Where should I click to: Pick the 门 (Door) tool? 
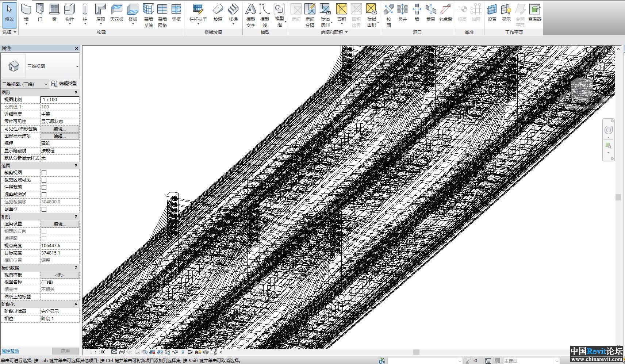click(x=40, y=14)
